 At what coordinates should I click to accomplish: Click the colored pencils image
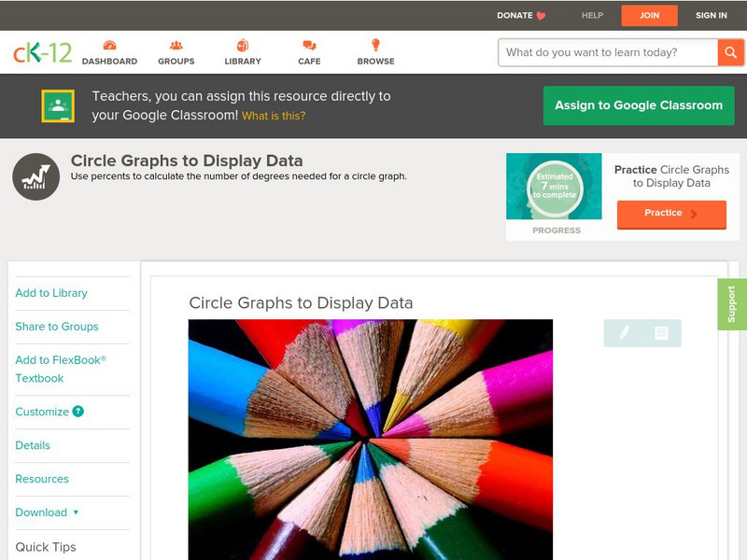click(371, 440)
